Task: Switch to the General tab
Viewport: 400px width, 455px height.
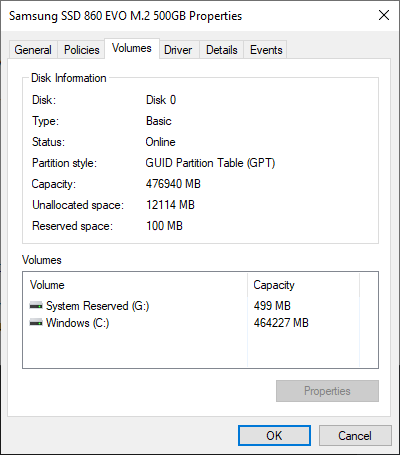Action: click(33, 50)
